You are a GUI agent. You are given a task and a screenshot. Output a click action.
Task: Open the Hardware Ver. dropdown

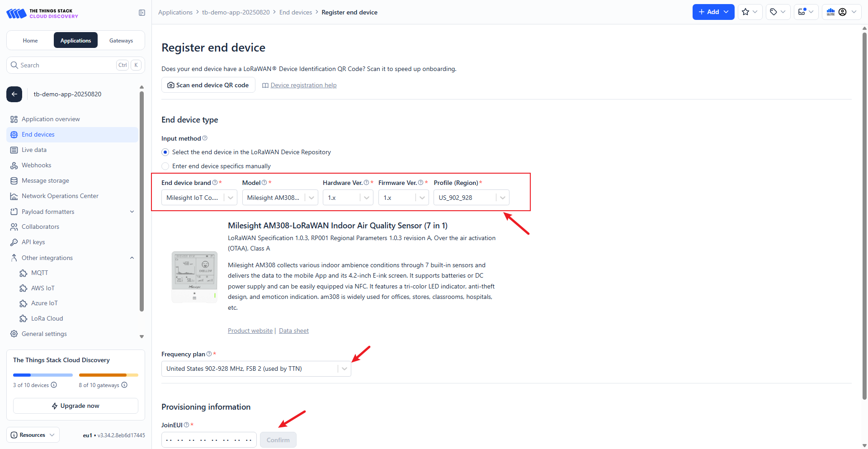348,198
